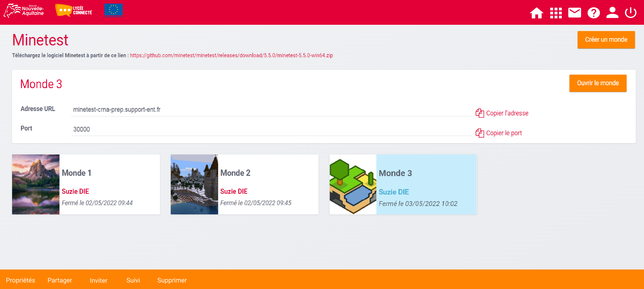This screenshot has height=289, width=644.
Task: Select the Monde 2 castle thumbnail
Action: pos(194,184)
